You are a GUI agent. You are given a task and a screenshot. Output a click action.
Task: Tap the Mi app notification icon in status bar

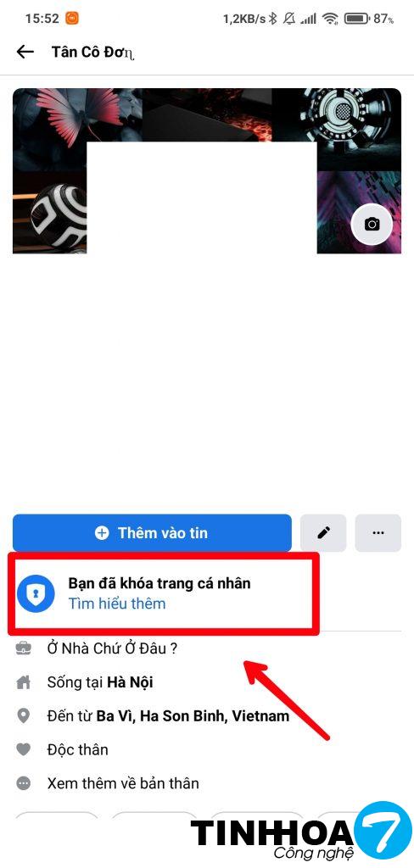point(72,19)
